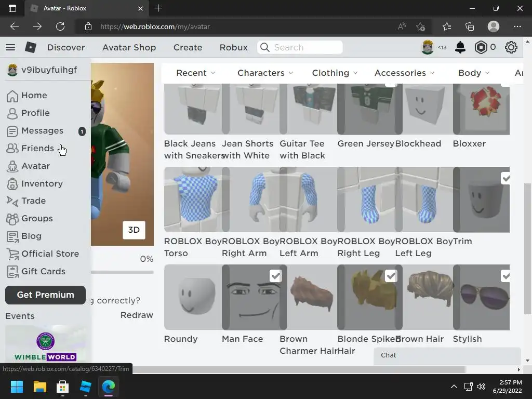Open the Avatar Shop menu item
532x399 pixels.
129,47
